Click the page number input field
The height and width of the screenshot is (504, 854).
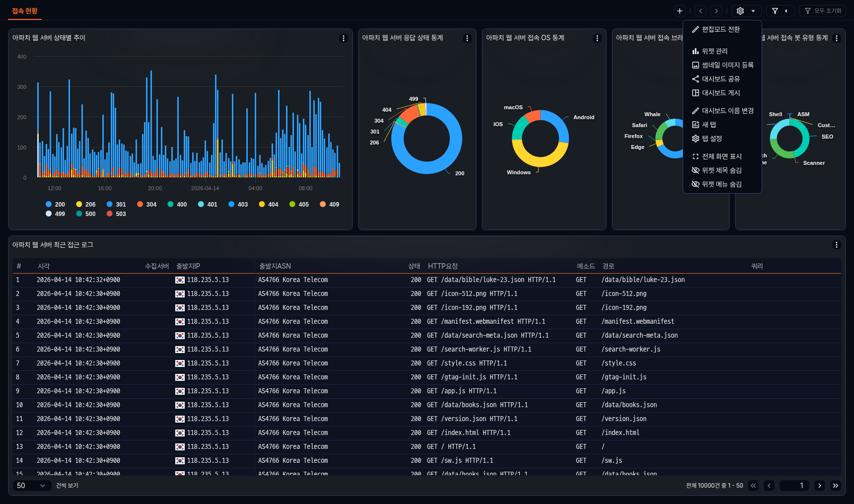coord(794,486)
